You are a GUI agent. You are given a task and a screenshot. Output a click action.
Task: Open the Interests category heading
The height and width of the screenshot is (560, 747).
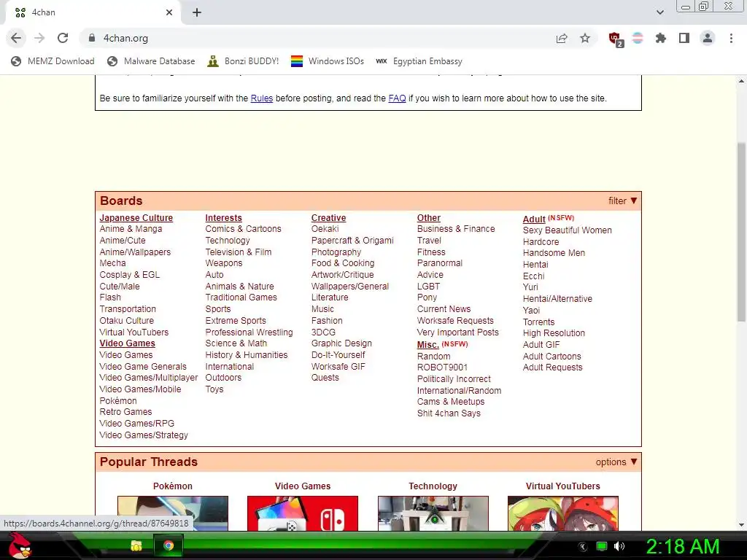223,217
